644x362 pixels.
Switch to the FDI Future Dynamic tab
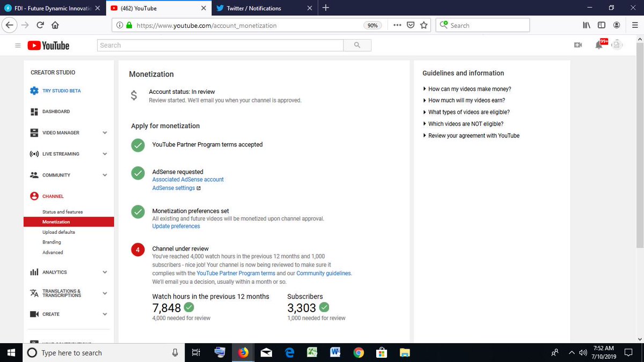click(x=52, y=8)
